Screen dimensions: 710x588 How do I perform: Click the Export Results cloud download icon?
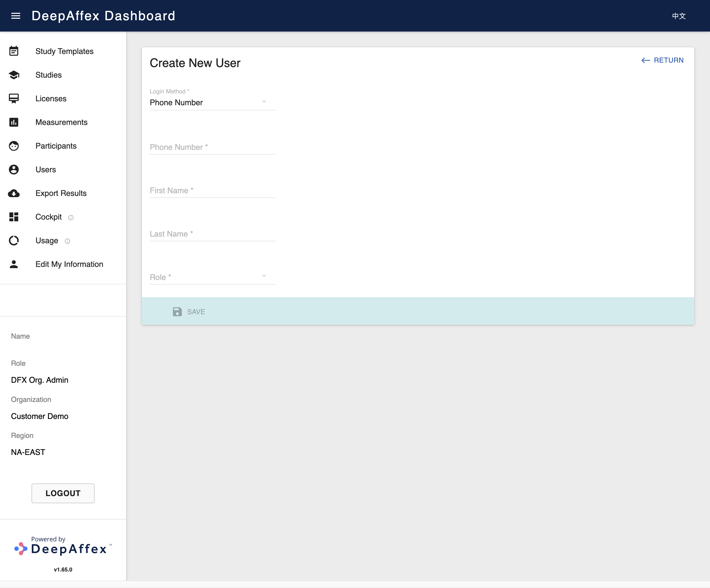pyautogui.click(x=14, y=193)
